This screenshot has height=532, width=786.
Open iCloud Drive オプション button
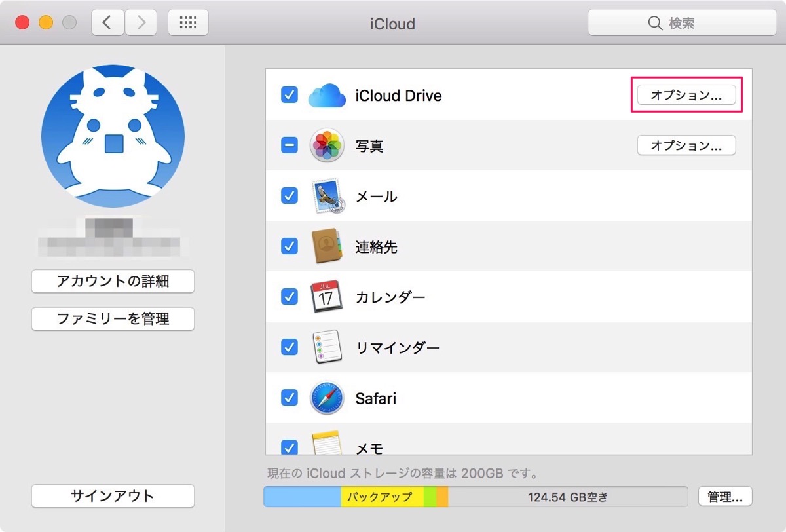(686, 95)
